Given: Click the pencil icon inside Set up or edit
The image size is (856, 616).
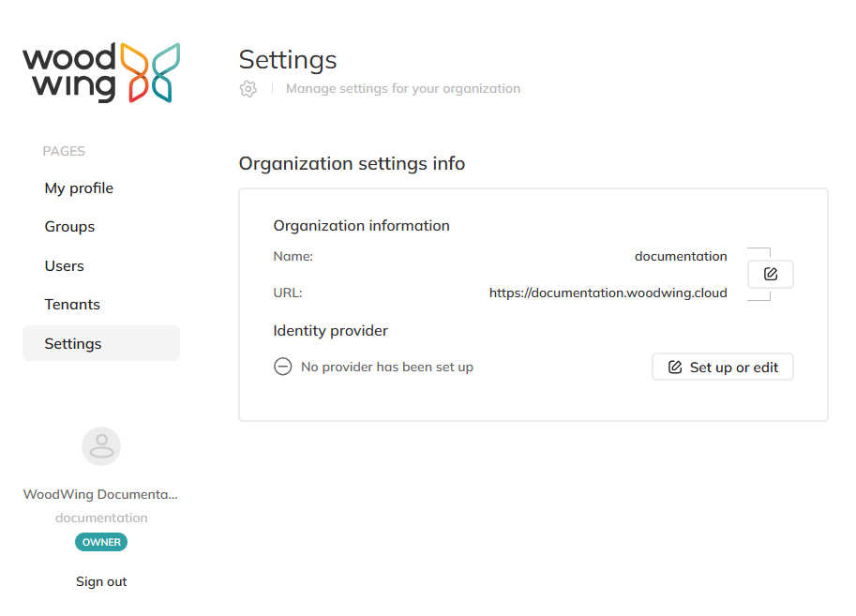Looking at the screenshot, I should pyautogui.click(x=673, y=366).
